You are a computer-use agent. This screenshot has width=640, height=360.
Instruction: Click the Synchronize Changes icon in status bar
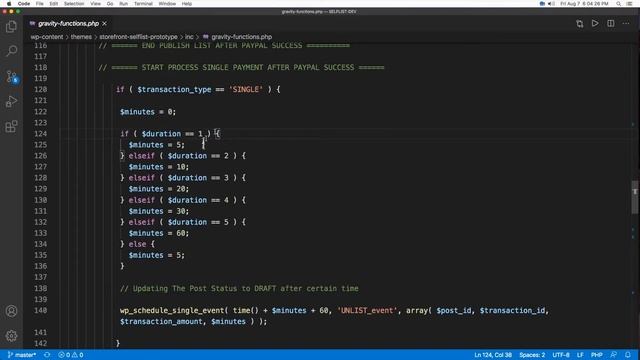pos(47,355)
